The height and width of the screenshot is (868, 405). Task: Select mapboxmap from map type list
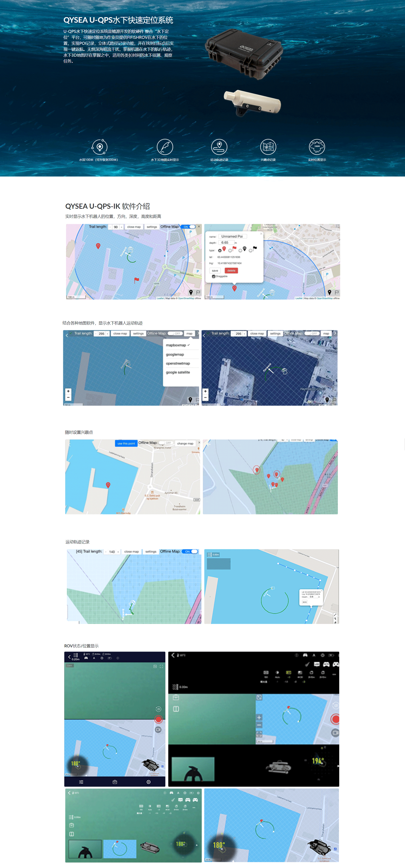point(178,345)
